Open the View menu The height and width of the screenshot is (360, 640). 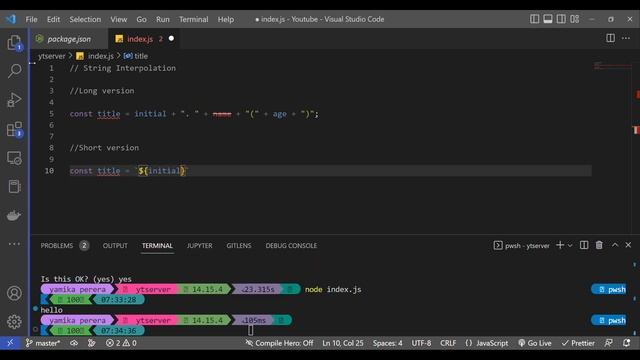pyautogui.click(x=118, y=19)
